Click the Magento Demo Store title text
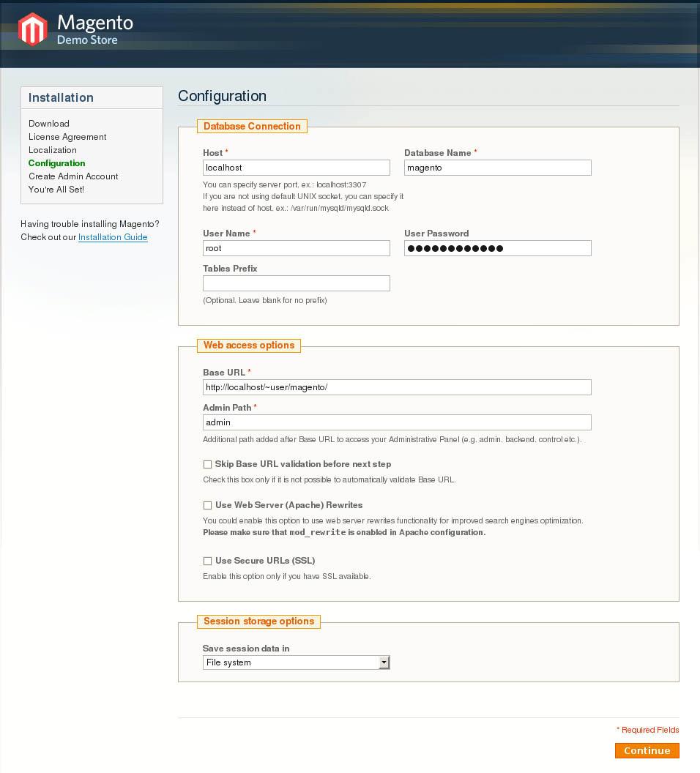The height and width of the screenshot is (773, 700). [95, 29]
